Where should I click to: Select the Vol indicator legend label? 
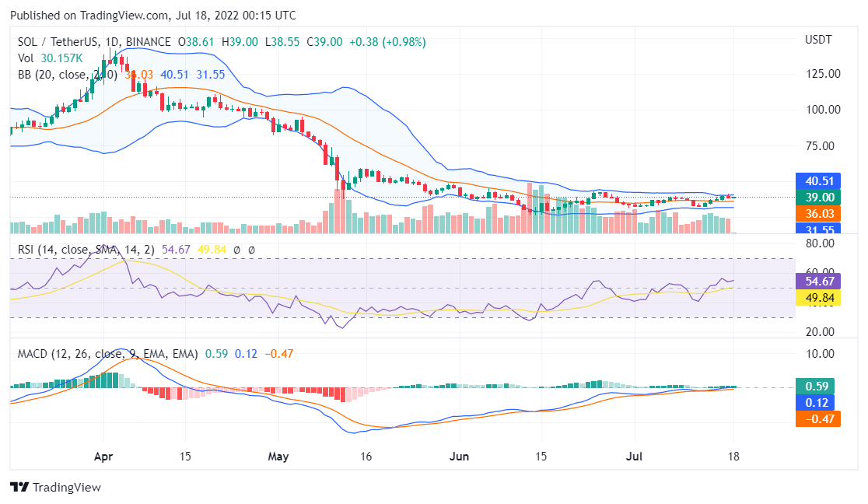[x=26, y=58]
